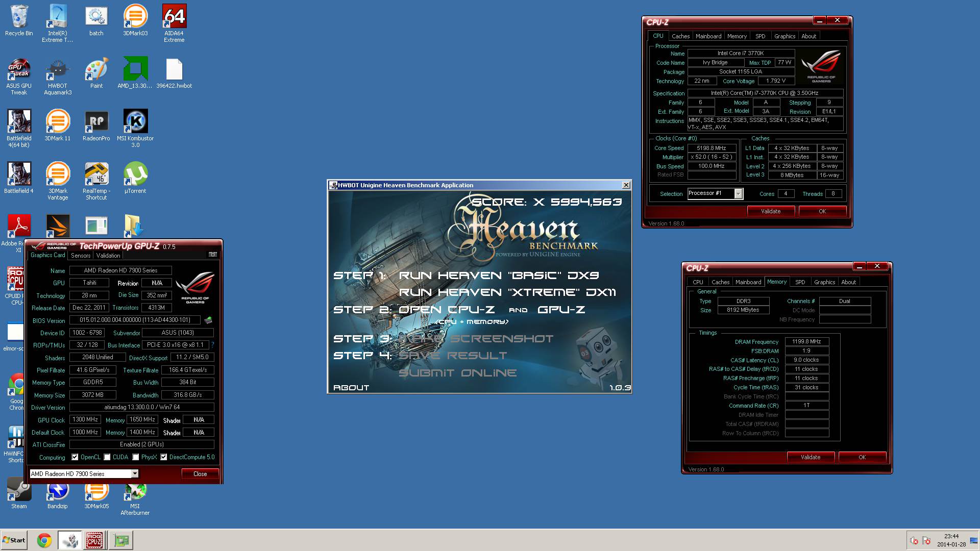This screenshot has height=551, width=980.
Task: Click GPU-Z screenshot camera icon
Action: [213, 255]
